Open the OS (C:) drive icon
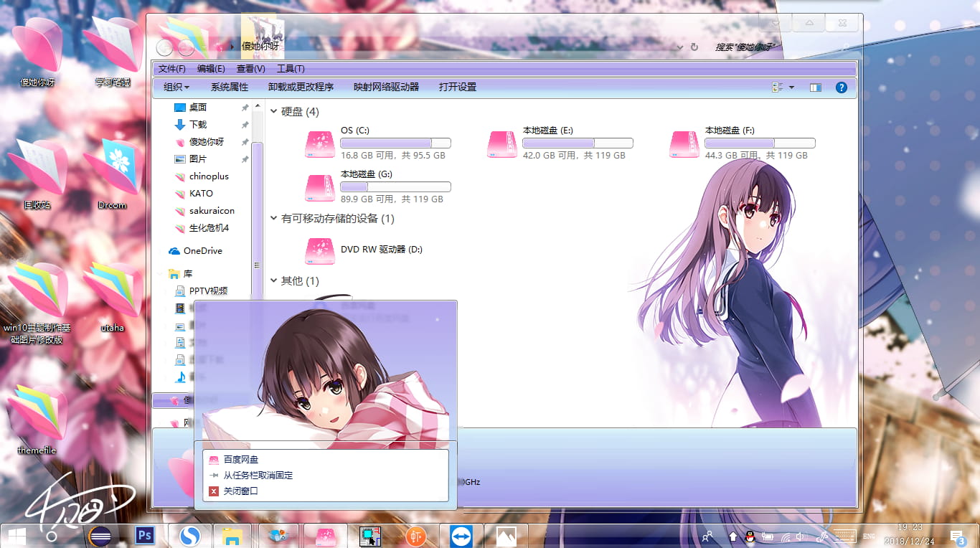The height and width of the screenshot is (548, 980). click(x=319, y=143)
